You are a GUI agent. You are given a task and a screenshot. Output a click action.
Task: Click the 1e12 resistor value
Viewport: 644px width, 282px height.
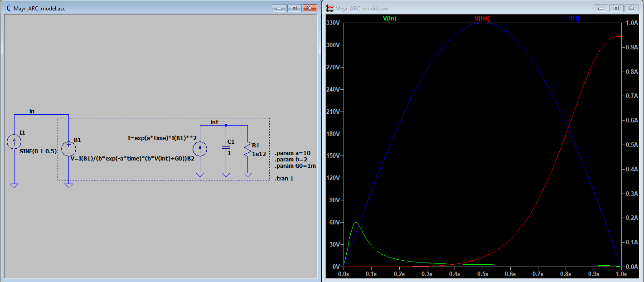[259, 153]
